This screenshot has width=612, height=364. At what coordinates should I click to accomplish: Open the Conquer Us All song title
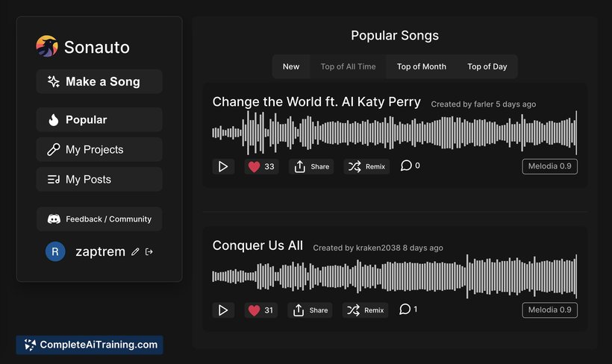(257, 245)
